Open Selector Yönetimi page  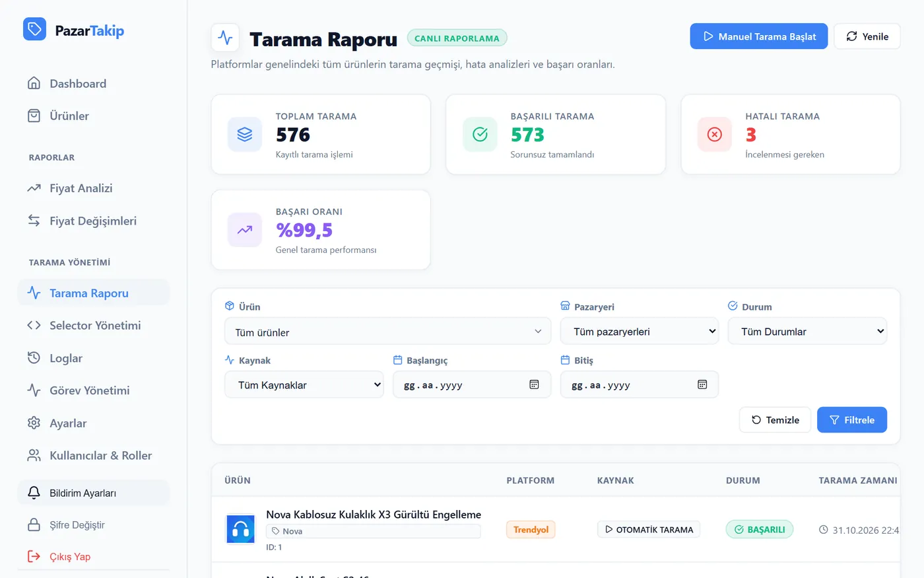pyautogui.click(x=93, y=325)
